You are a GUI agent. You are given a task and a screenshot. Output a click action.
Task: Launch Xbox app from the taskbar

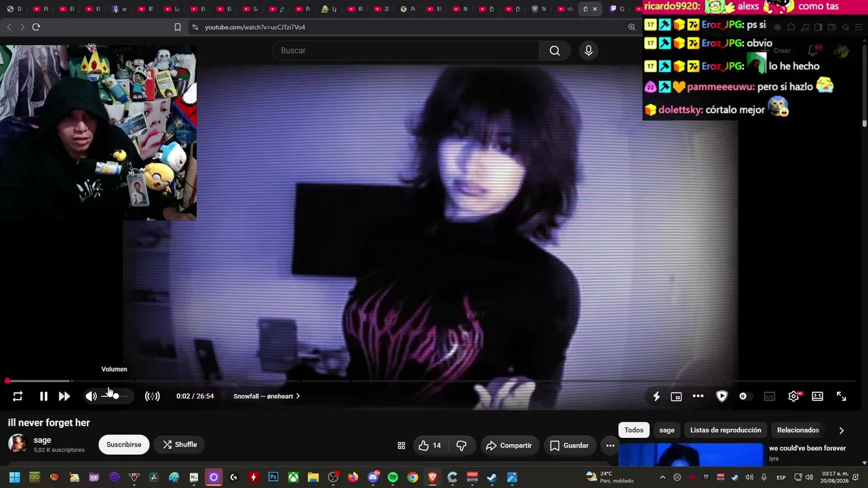click(293, 477)
